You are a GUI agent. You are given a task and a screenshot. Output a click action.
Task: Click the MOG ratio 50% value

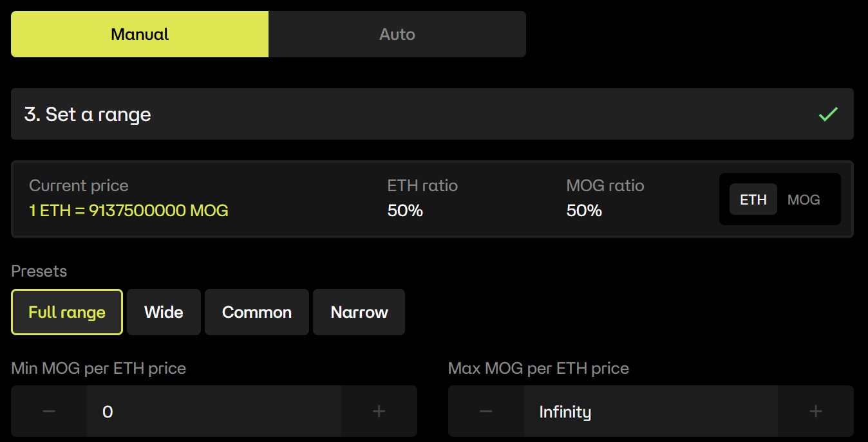tap(584, 210)
